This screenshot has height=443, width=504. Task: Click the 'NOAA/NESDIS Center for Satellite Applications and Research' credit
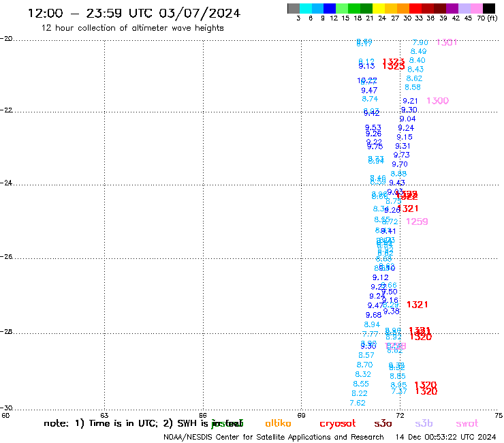(274, 438)
